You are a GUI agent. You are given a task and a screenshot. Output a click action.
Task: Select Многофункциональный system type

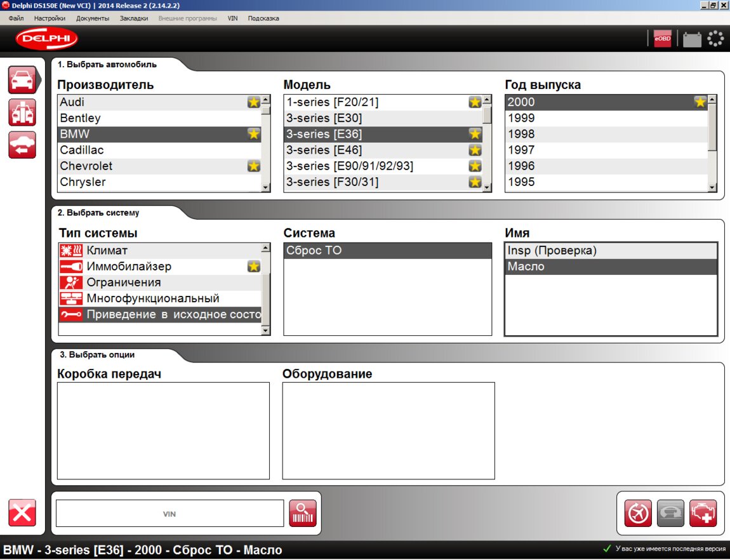pos(160,298)
